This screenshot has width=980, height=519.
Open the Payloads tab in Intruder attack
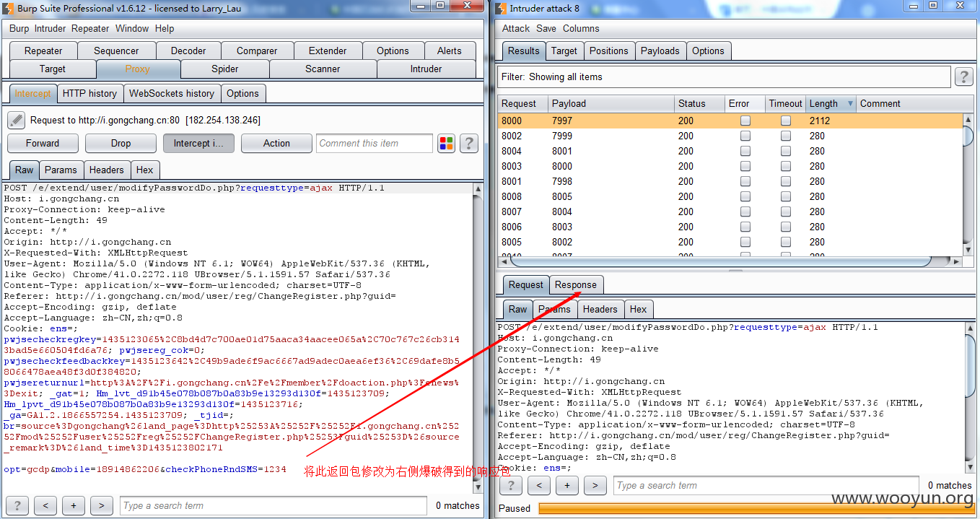[x=660, y=51]
